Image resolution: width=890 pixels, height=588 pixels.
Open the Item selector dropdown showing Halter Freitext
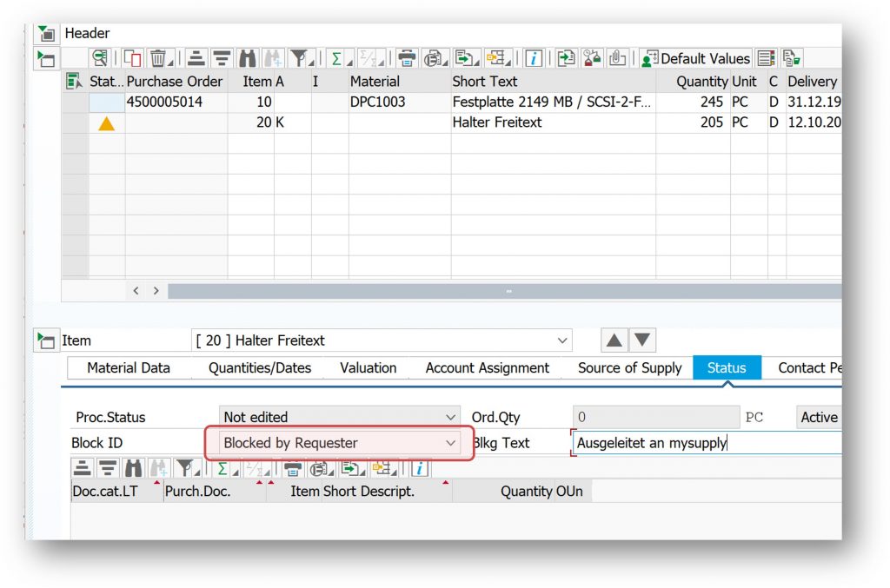382,340
